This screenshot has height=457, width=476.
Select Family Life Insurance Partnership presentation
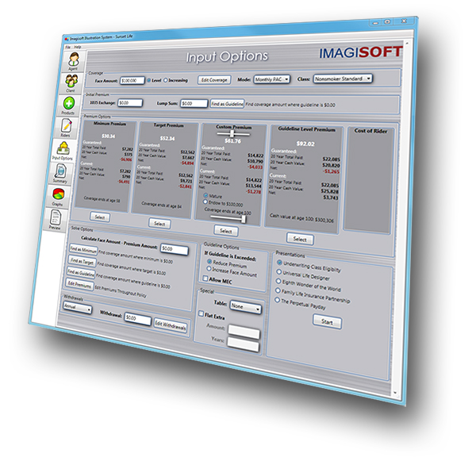278,290
